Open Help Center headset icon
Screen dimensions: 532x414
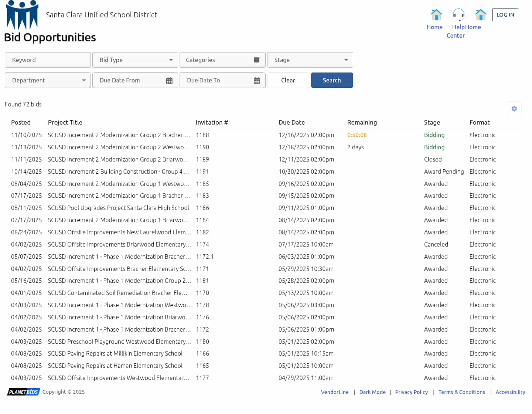[x=458, y=15]
